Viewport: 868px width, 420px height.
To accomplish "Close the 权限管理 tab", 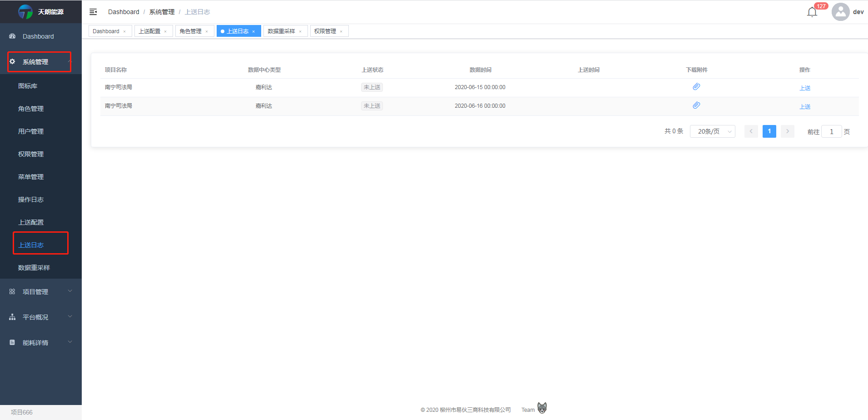I will coord(341,31).
